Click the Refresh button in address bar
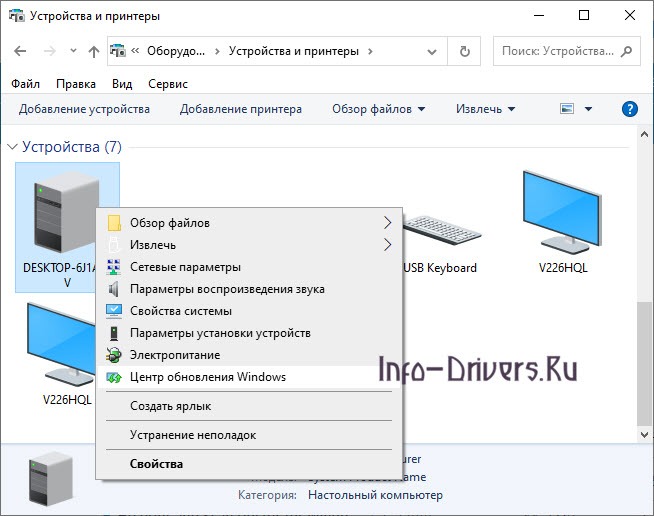The image size is (654, 516). click(x=464, y=50)
